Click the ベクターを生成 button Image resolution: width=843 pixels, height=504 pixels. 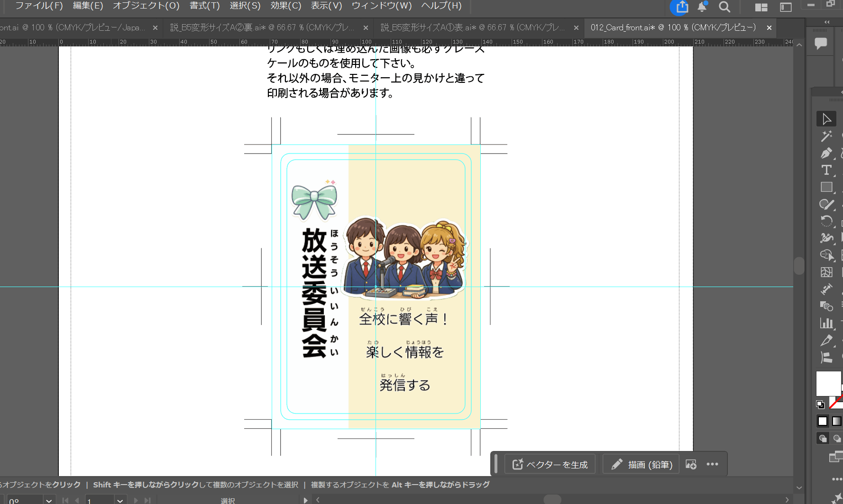coord(550,465)
